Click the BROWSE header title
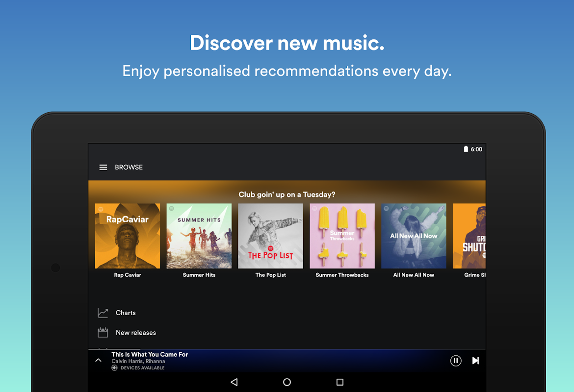This screenshot has height=392, width=574. click(x=129, y=167)
